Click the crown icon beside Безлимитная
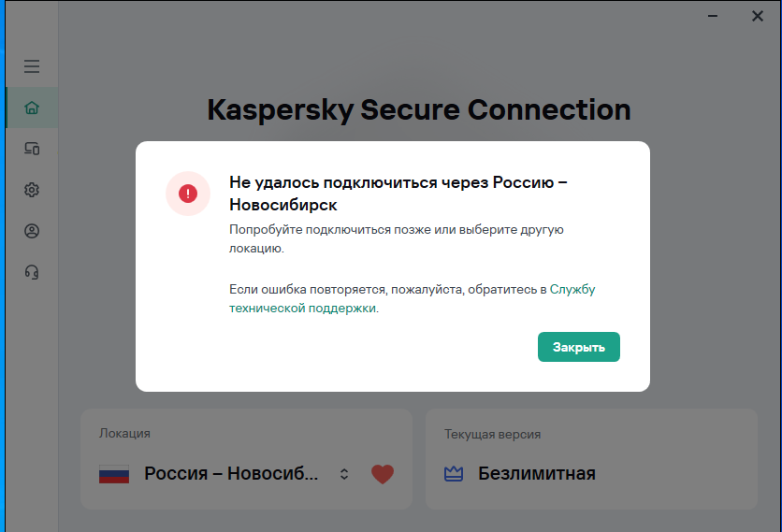 pos(454,473)
